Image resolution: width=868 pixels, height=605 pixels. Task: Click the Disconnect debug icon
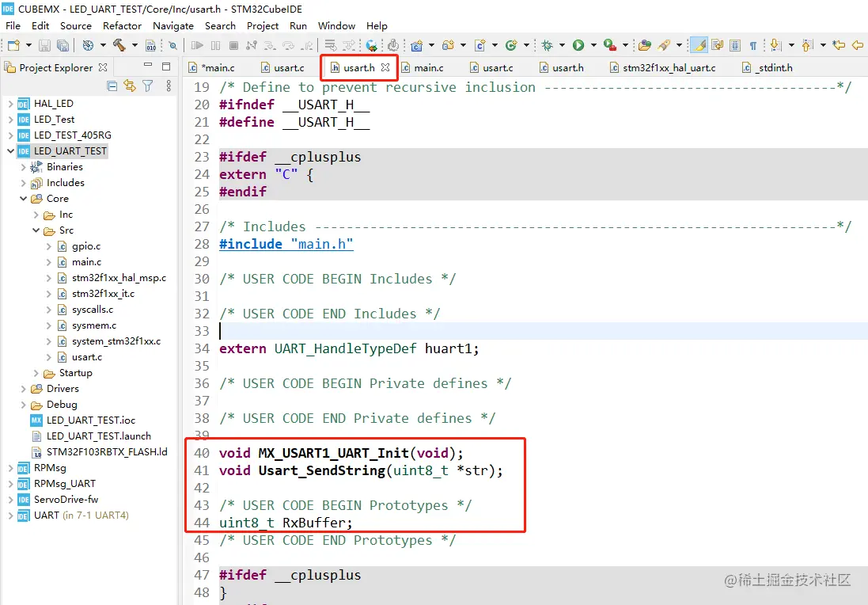tap(252, 45)
